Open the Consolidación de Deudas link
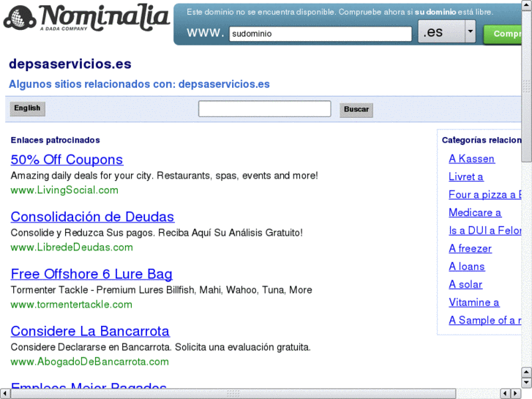 coord(92,217)
